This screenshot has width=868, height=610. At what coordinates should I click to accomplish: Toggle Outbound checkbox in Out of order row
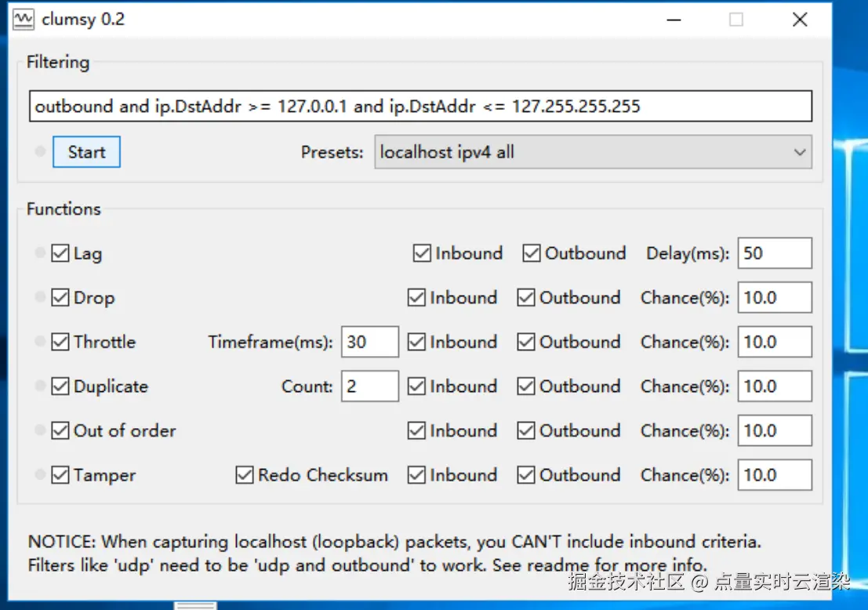526,430
